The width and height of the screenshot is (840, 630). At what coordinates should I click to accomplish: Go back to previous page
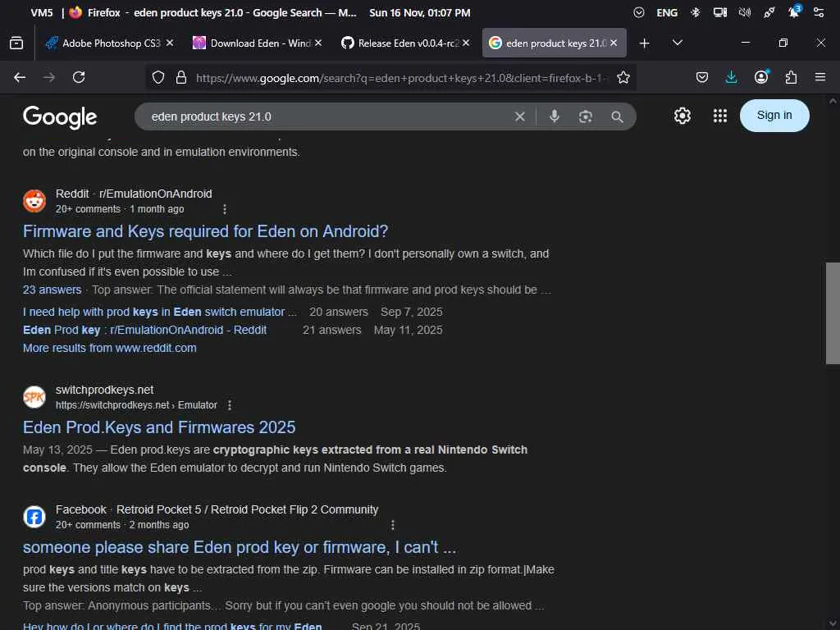tap(20, 78)
